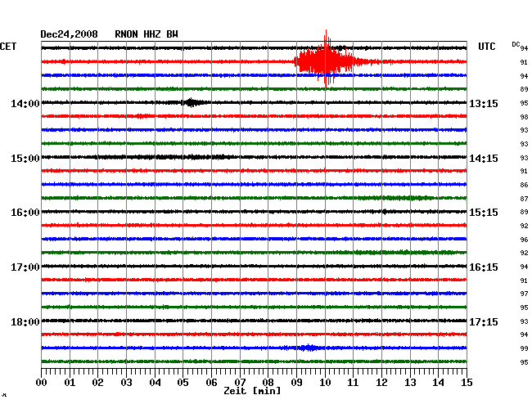Click the DC value 99
532x404 pixels.
tap(524, 348)
